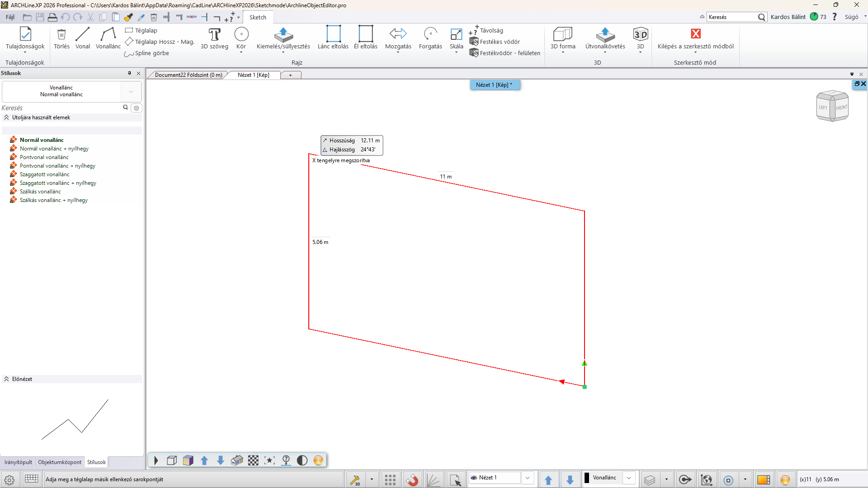Open the Nézet 1 view dropdown
This screenshot has height=488, width=868.
click(527, 478)
